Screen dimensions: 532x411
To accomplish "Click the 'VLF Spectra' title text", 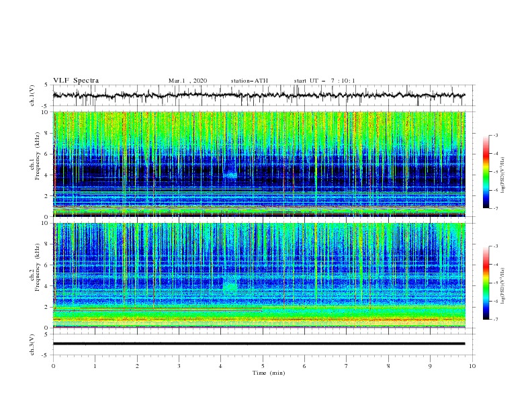I will click(76, 81).
